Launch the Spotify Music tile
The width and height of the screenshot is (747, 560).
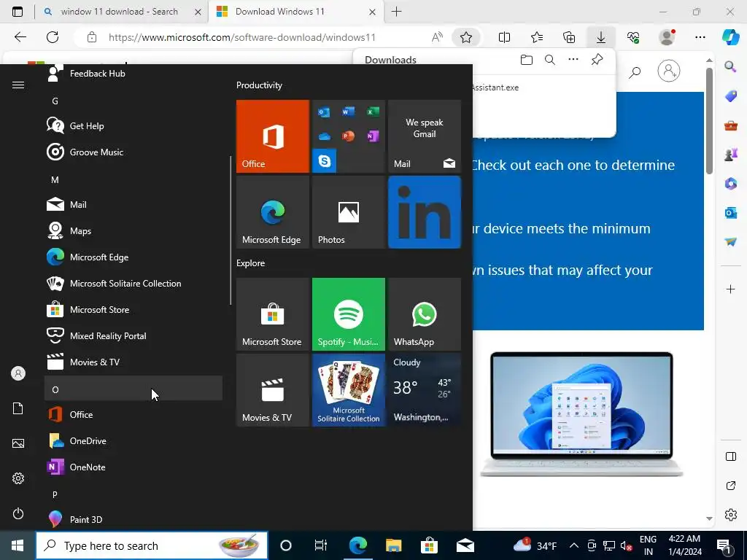[348, 314]
